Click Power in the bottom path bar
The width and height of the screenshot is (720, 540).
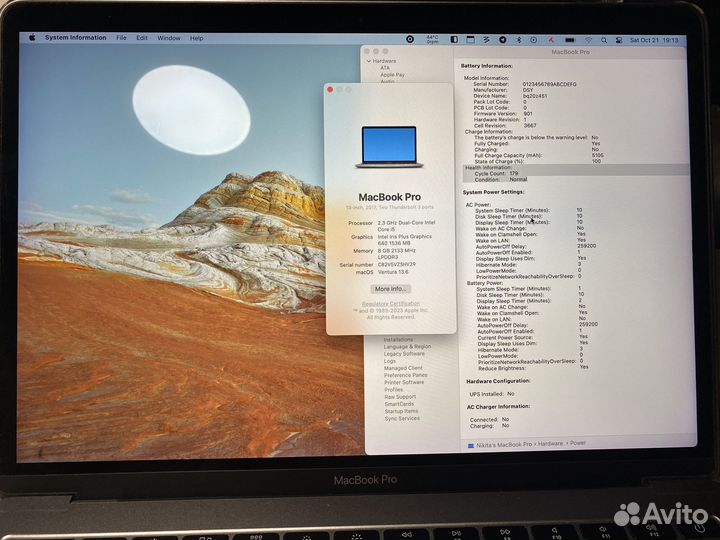pyautogui.click(x=578, y=443)
